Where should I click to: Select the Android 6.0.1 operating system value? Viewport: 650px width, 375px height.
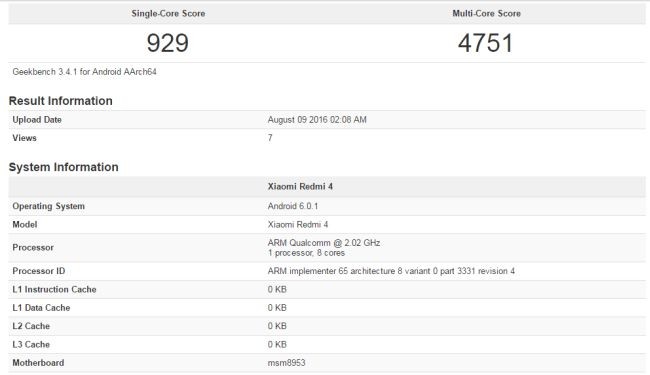tap(293, 206)
